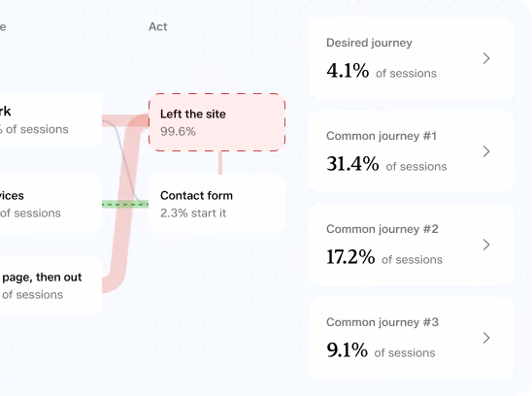Image resolution: width=532 pixels, height=396 pixels.
Task: Click the node showing 'vices' of sessions
Action: [x=50, y=204]
